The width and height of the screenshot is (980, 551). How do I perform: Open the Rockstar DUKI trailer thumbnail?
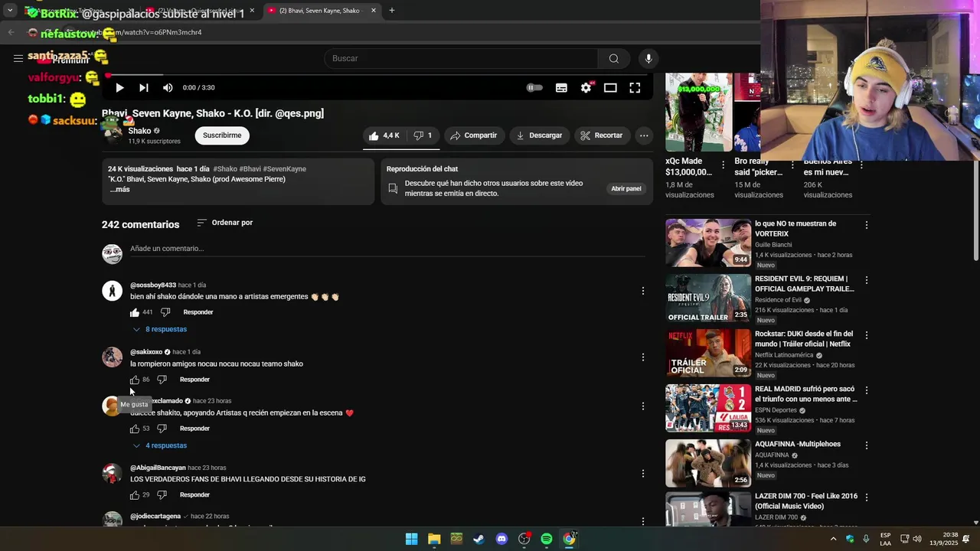point(708,354)
